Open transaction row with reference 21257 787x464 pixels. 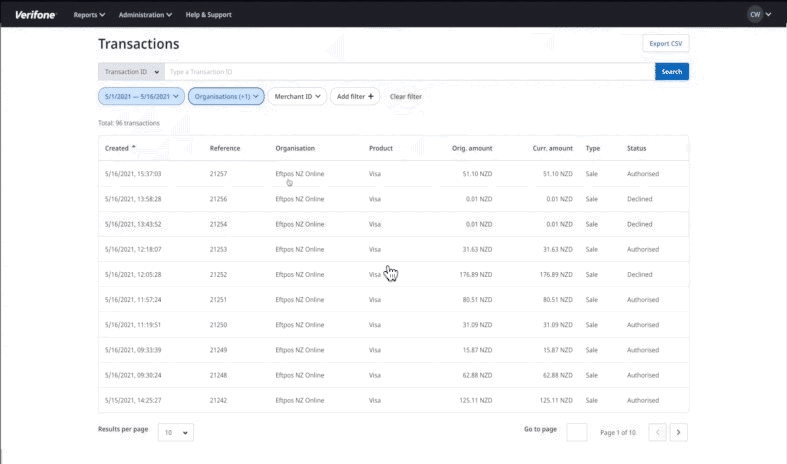pos(392,174)
